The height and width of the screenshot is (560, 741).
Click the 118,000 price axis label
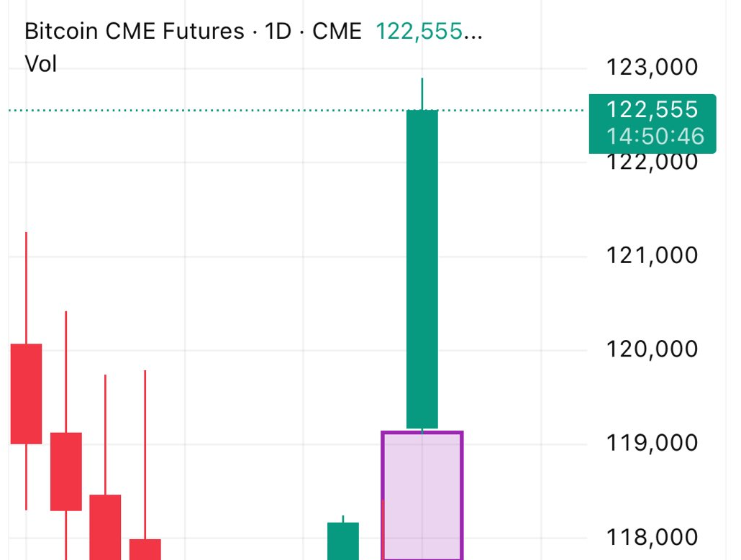(x=652, y=537)
